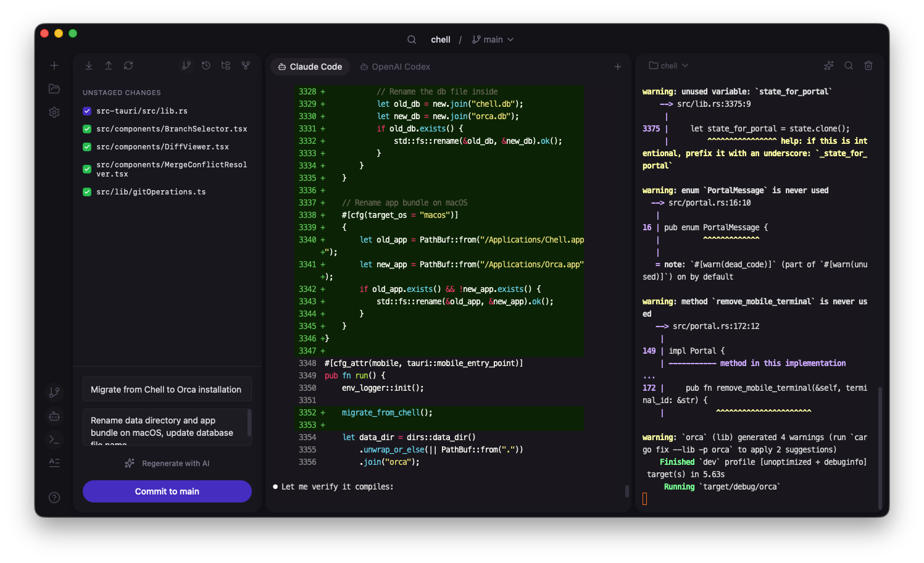
Task: Uncheck DiffViewer.tsx checkbox
Action: [x=87, y=147]
